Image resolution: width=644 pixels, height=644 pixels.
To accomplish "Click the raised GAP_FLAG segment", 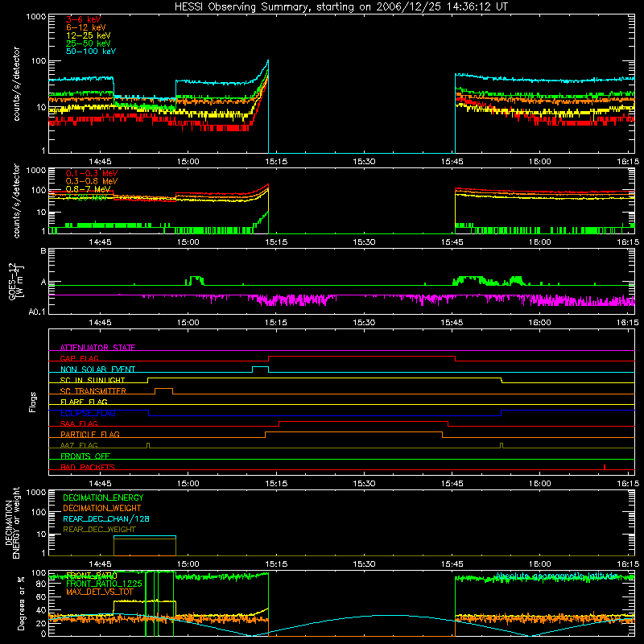I will point(361,357).
